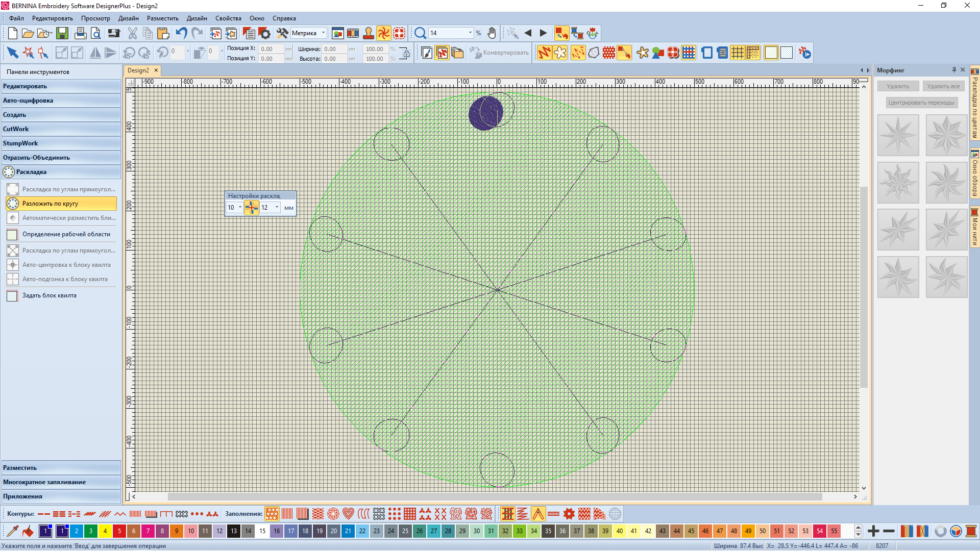Open the Справка menu
Viewport: 980px width, 551px height.
(x=284, y=18)
